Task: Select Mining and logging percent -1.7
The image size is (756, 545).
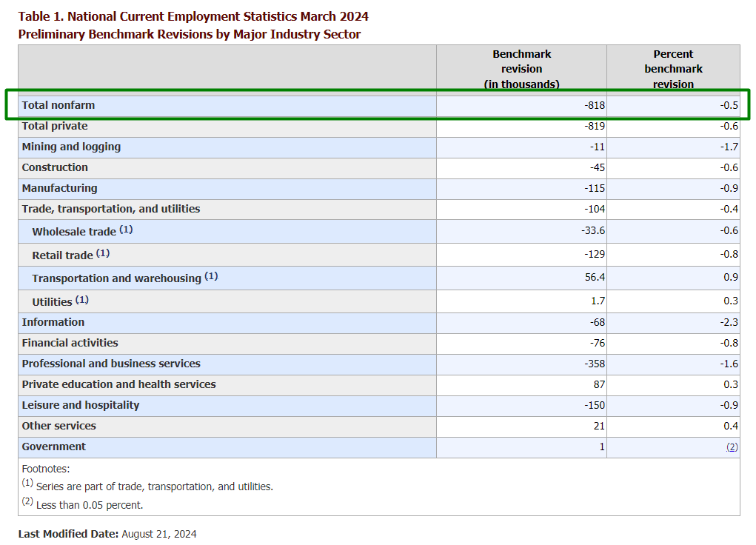Action: click(x=730, y=147)
